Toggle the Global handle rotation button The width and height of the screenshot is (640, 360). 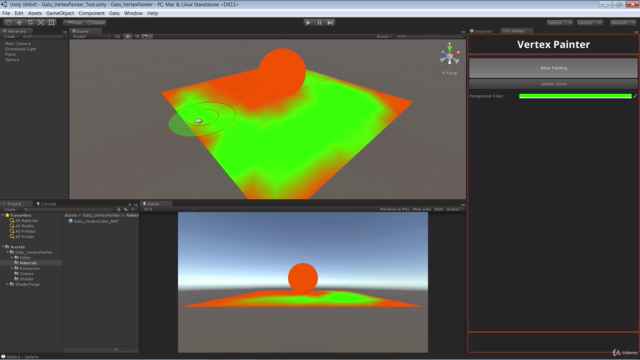coord(96,22)
